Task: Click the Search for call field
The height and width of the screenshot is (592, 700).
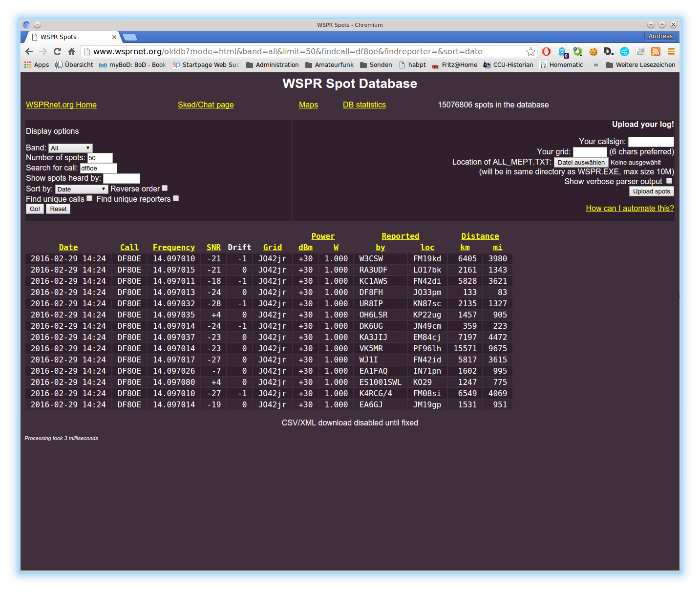Action: point(99,168)
